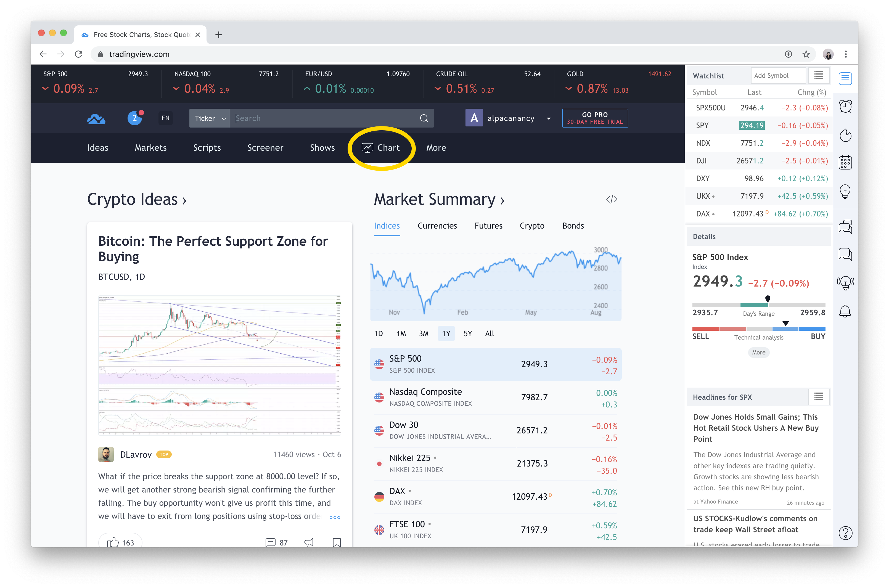Expand the Ticker search dropdown
The height and width of the screenshot is (588, 889).
209,118
